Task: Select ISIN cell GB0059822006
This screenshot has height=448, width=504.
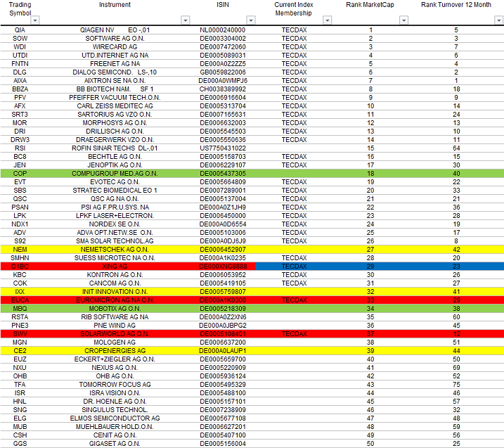Action: coord(223,72)
